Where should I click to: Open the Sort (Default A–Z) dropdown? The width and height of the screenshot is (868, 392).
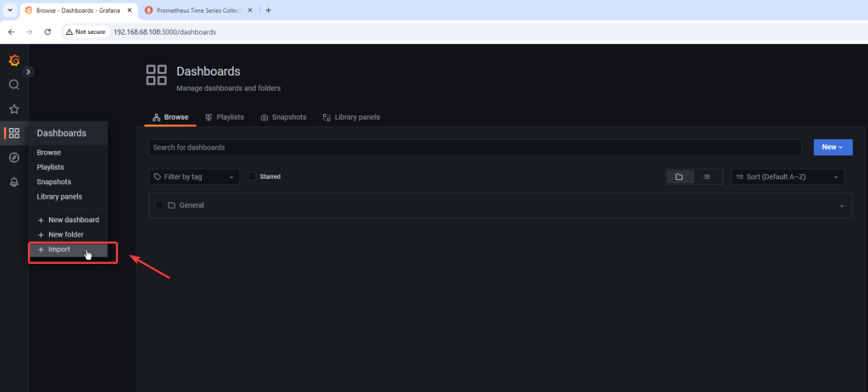787,176
